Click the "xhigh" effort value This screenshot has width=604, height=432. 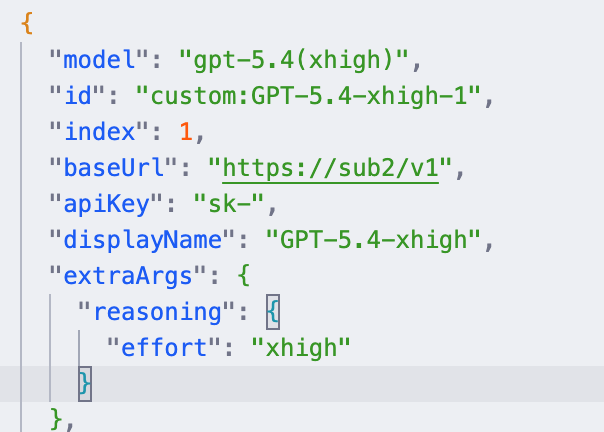301,348
